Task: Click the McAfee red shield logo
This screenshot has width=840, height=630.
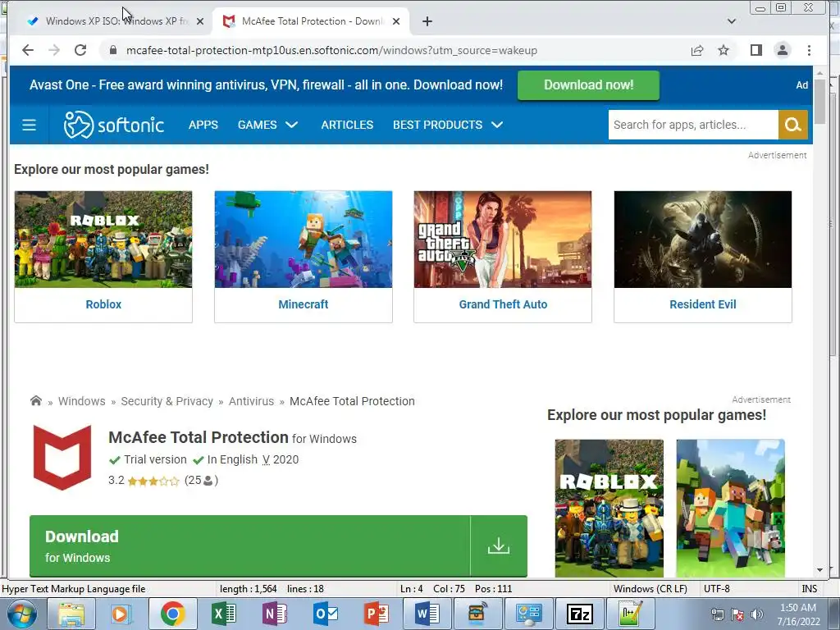Action: click(x=62, y=458)
